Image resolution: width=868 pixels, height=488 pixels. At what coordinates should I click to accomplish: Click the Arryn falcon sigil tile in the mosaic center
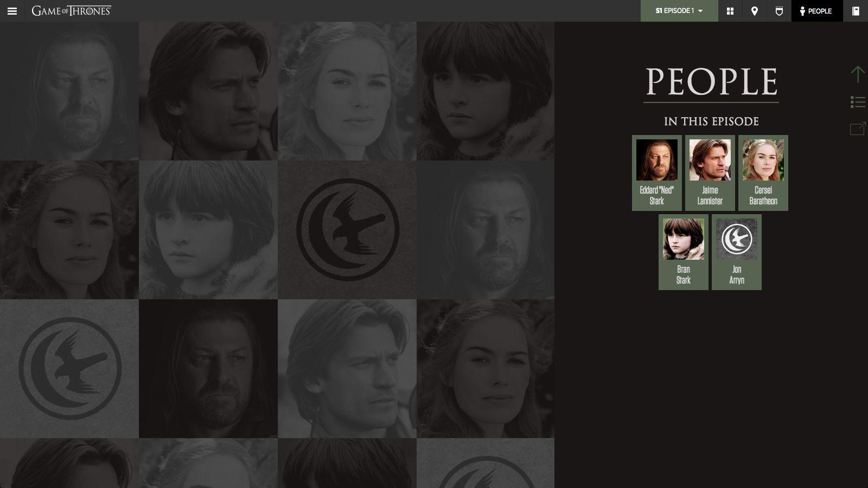[x=347, y=230]
